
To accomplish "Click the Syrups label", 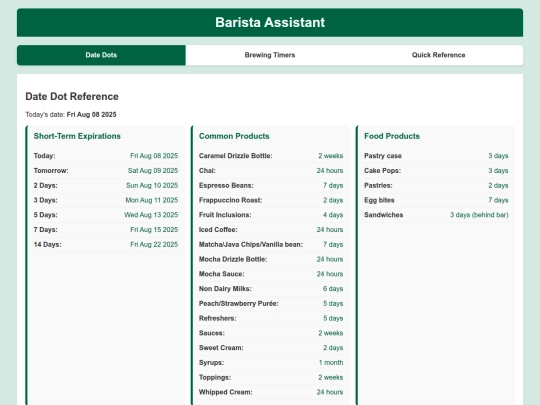I will (x=211, y=363).
